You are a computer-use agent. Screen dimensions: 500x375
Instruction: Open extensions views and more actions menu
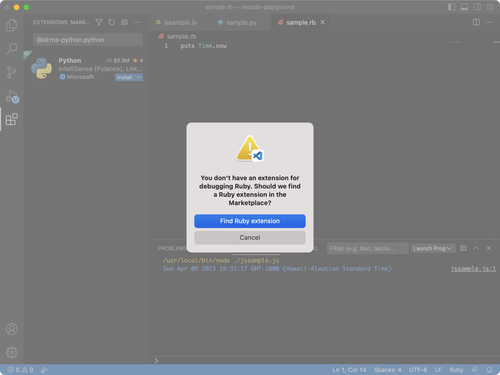coord(137,22)
